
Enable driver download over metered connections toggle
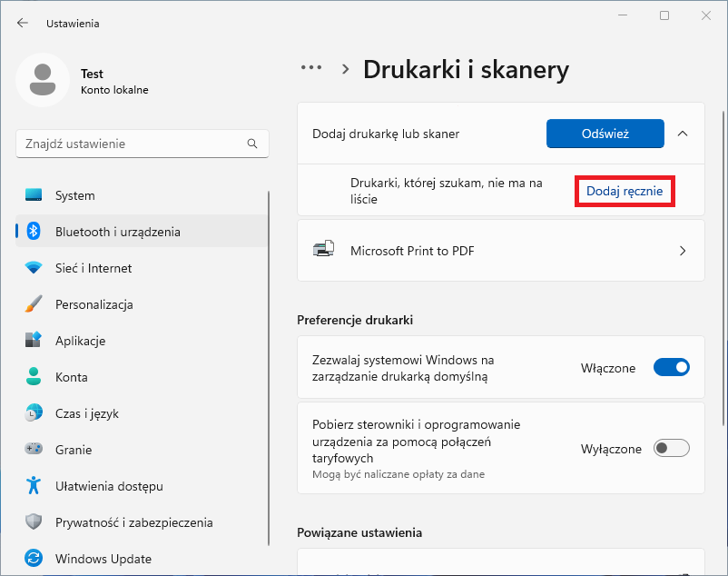click(x=672, y=448)
